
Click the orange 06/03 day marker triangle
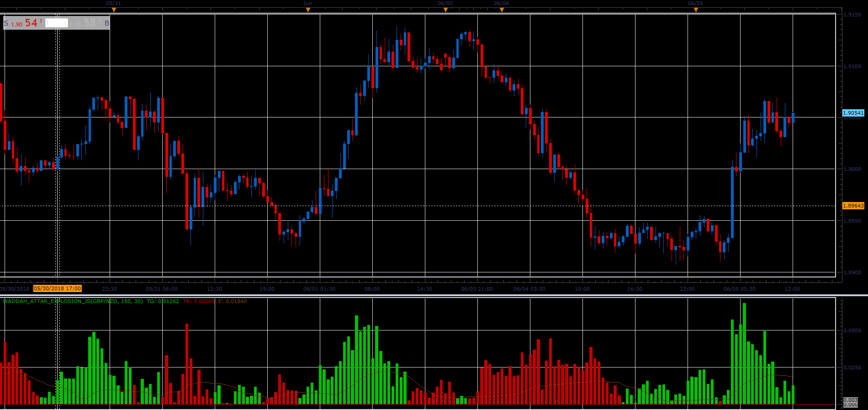[445, 10]
